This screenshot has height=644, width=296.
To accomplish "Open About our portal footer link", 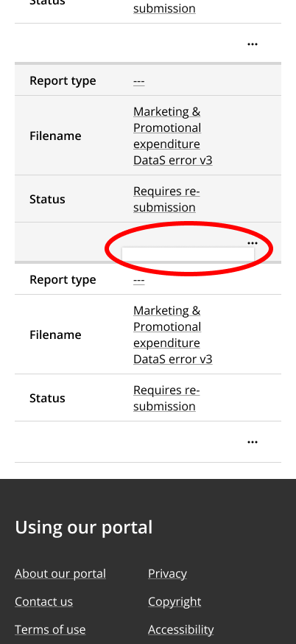I will [60, 573].
